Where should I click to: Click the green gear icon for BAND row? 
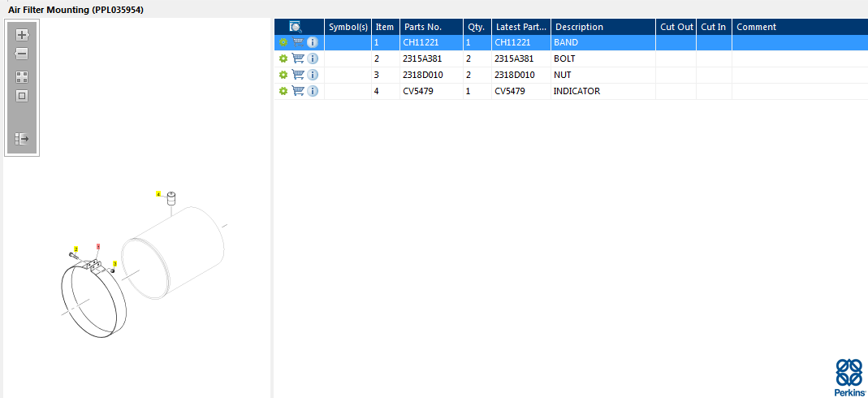pos(283,42)
